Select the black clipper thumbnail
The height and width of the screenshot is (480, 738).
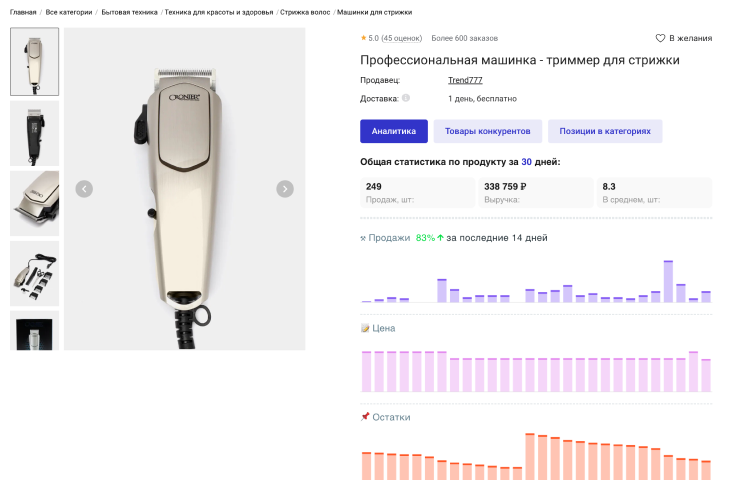point(34,133)
